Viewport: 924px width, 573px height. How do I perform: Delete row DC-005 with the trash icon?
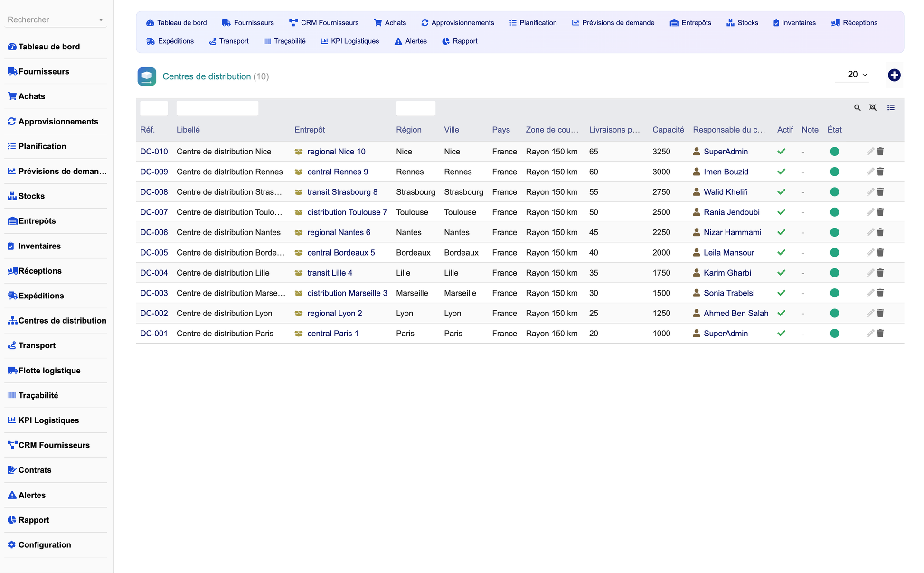coord(880,252)
